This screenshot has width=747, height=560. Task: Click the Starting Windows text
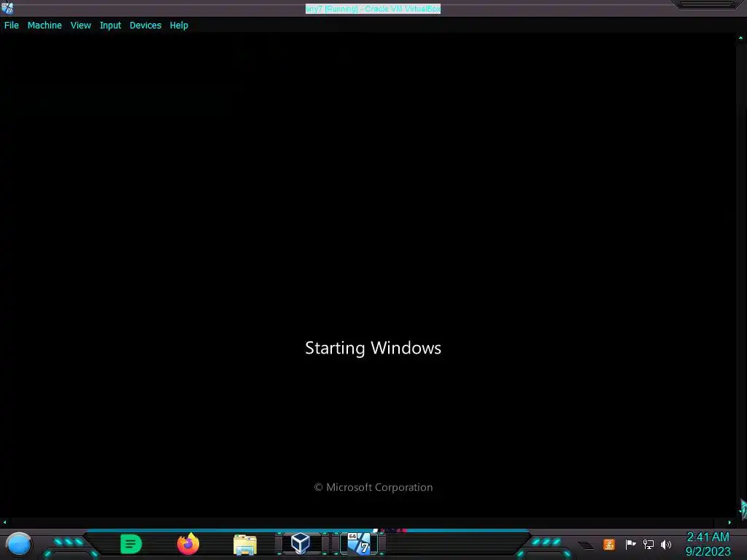[x=373, y=348]
